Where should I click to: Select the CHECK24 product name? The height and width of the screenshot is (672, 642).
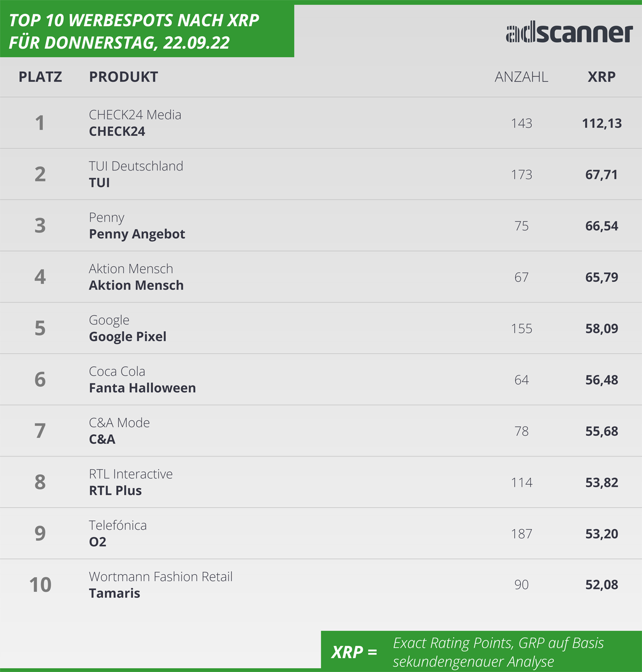point(117,132)
